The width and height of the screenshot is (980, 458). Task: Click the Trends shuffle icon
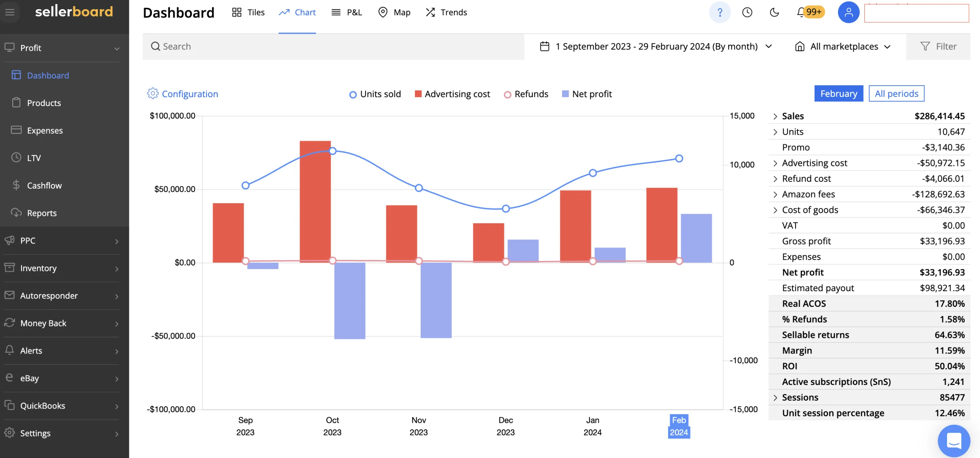430,12
